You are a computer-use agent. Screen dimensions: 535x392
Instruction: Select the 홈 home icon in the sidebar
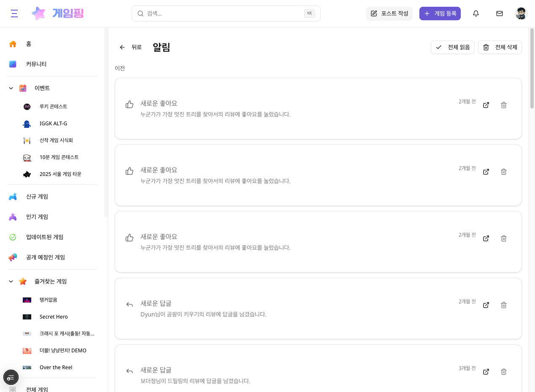click(13, 44)
